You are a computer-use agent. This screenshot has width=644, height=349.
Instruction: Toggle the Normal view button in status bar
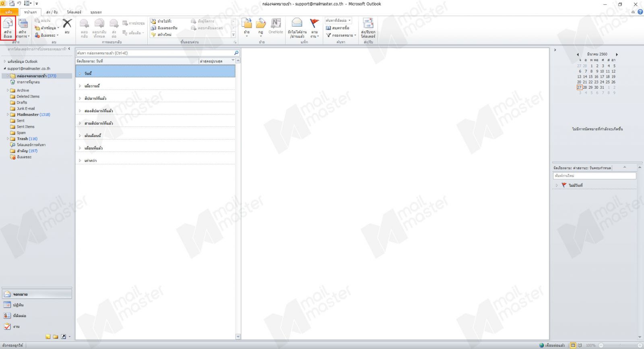[573, 345]
